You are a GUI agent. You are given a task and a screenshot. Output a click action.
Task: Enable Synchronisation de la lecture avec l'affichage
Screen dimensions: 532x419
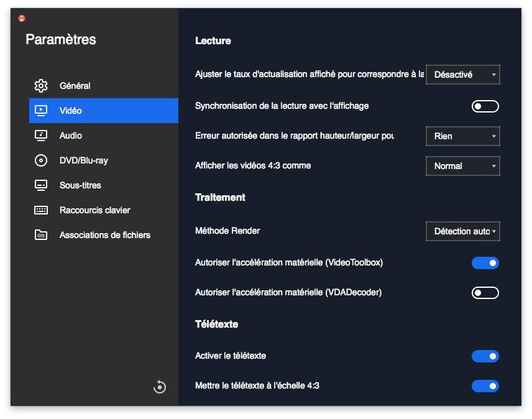coord(485,106)
